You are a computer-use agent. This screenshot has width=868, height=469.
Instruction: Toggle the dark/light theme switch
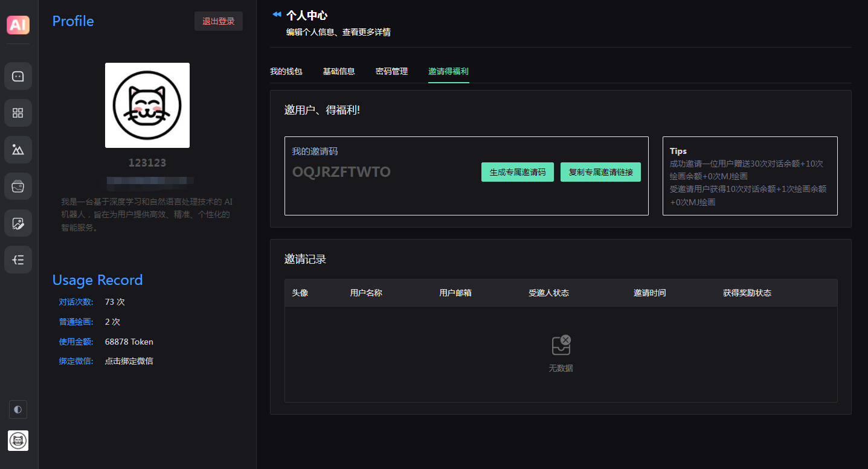[18, 409]
